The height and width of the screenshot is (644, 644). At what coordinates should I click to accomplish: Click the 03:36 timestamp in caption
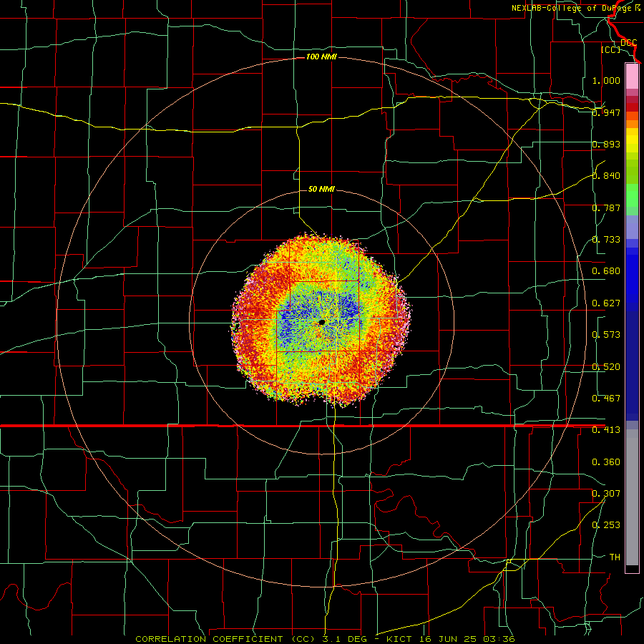[499, 639]
